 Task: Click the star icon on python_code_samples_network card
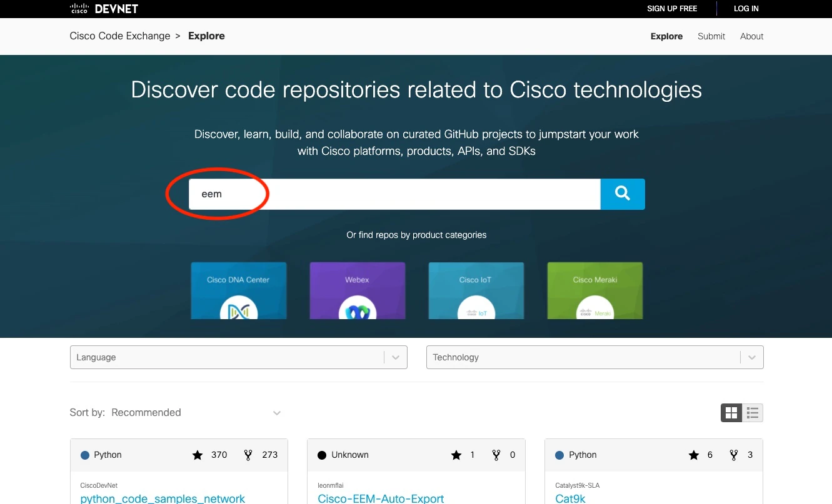click(198, 455)
